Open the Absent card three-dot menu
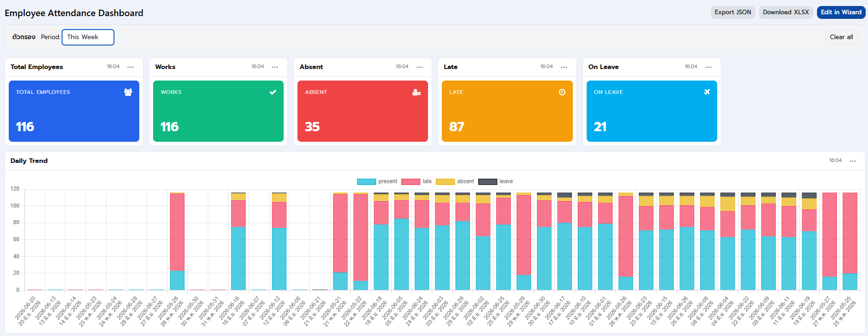 click(420, 67)
